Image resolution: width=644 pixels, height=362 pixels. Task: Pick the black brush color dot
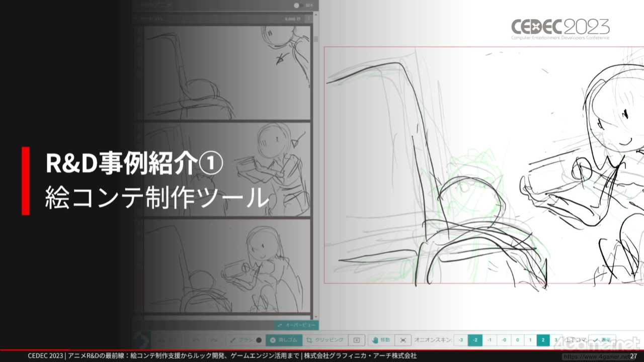click(259, 340)
